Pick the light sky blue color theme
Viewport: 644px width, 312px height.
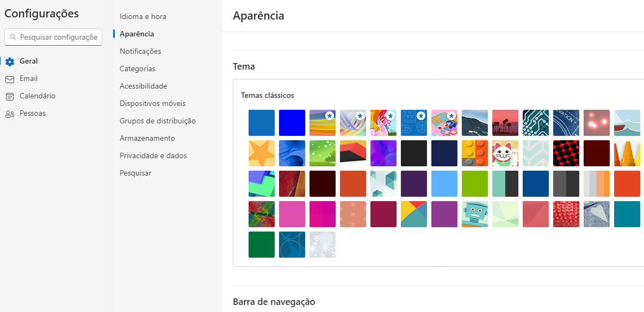coord(444,184)
